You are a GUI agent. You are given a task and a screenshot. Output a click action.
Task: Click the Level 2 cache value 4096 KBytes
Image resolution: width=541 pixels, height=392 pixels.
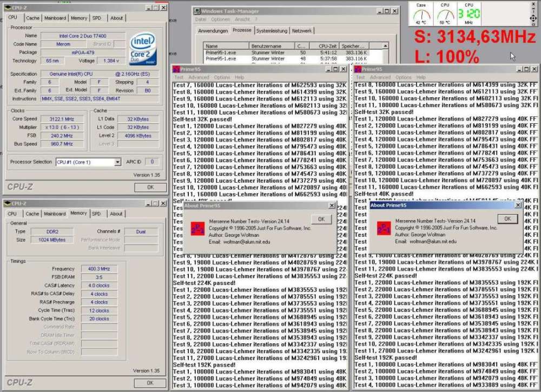[138, 136]
